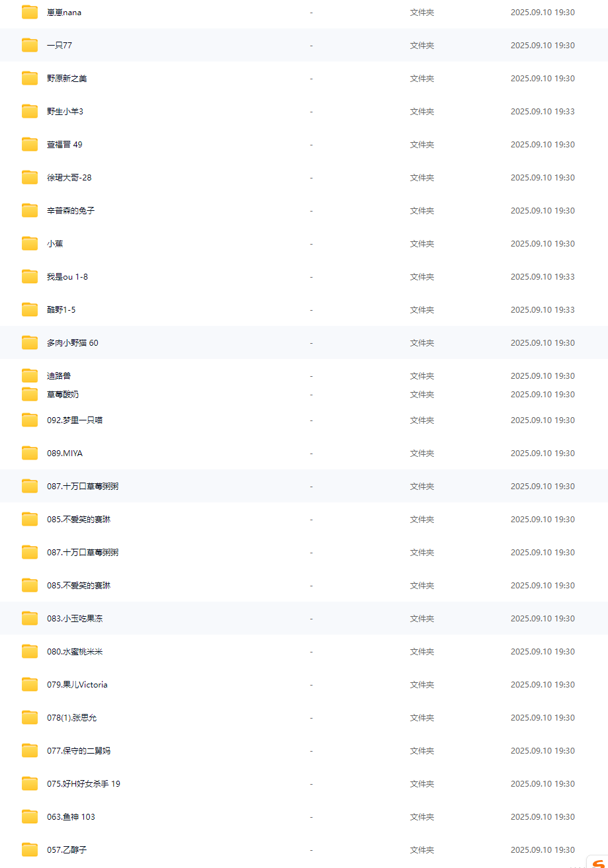Click folder icon for 063.鱼神 103

click(30, 816)
